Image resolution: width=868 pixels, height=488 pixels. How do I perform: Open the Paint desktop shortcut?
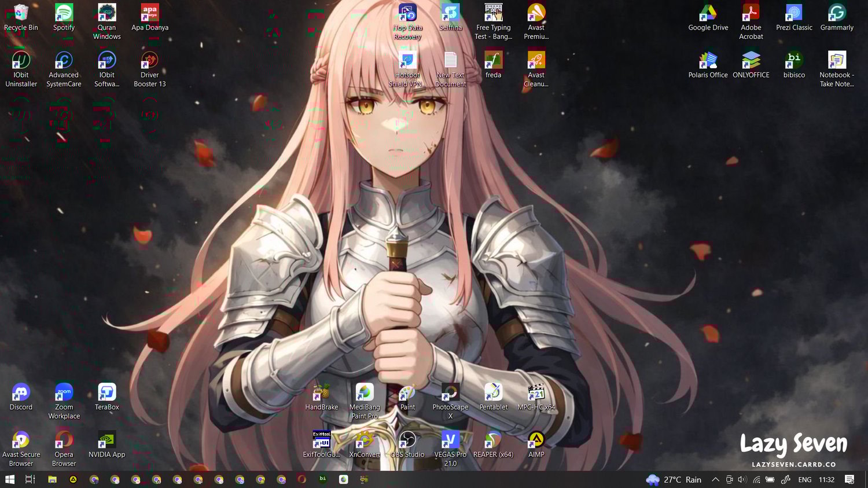pyautogui.click(x=407, y=398)
